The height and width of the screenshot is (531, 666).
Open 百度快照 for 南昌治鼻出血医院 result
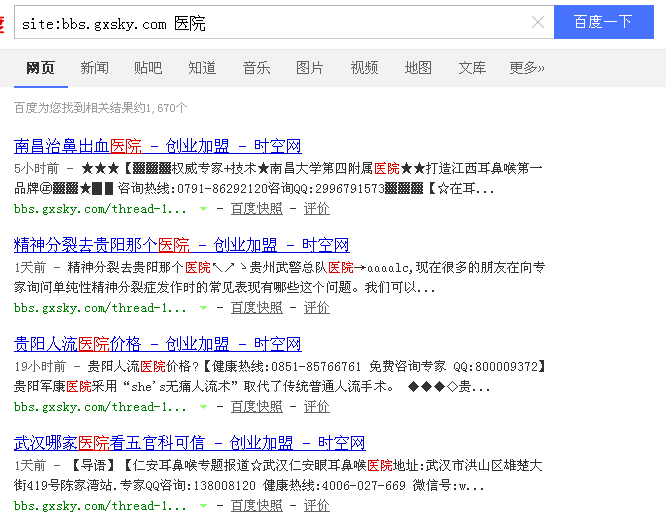(x=257, y=209)
